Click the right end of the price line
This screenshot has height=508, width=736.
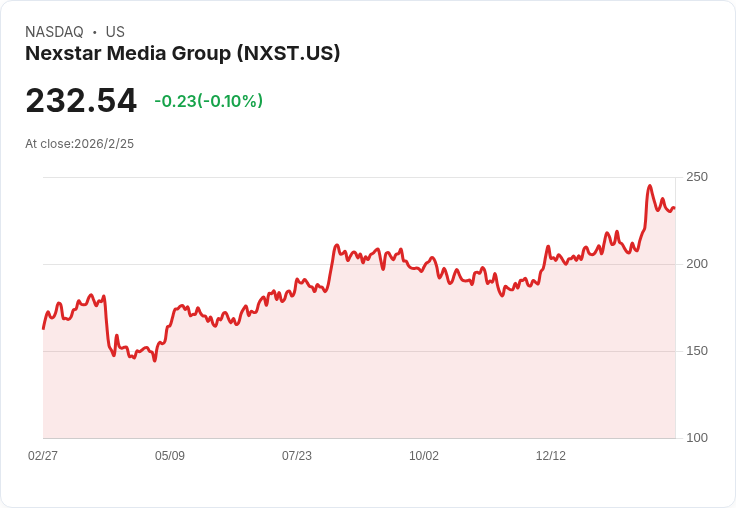(x=674, y=208)
